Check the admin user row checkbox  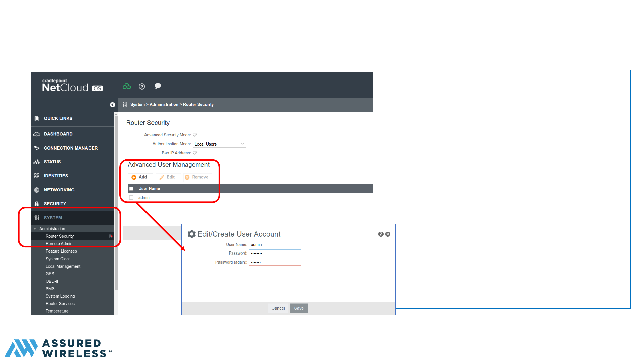point(131,198)
